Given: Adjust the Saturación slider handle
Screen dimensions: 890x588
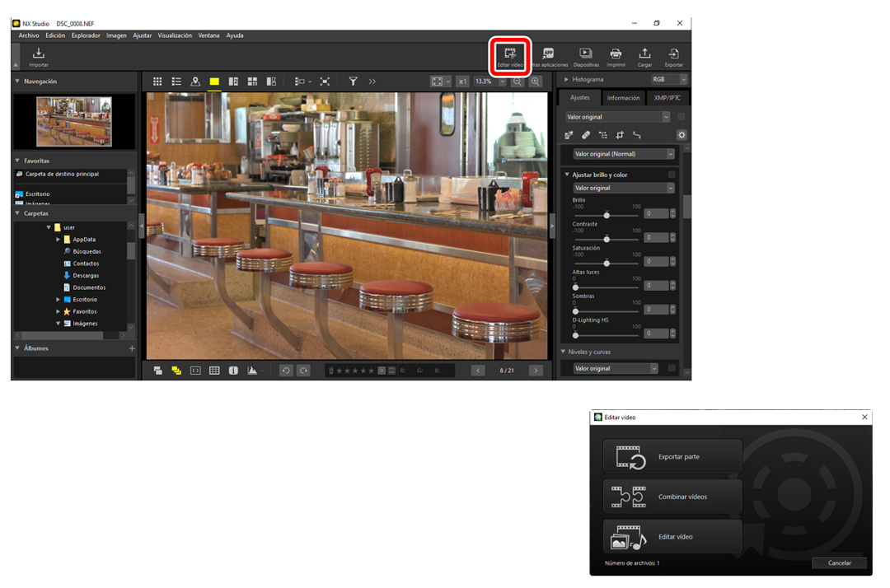Looking at the screenshot, I should point(607,263).
